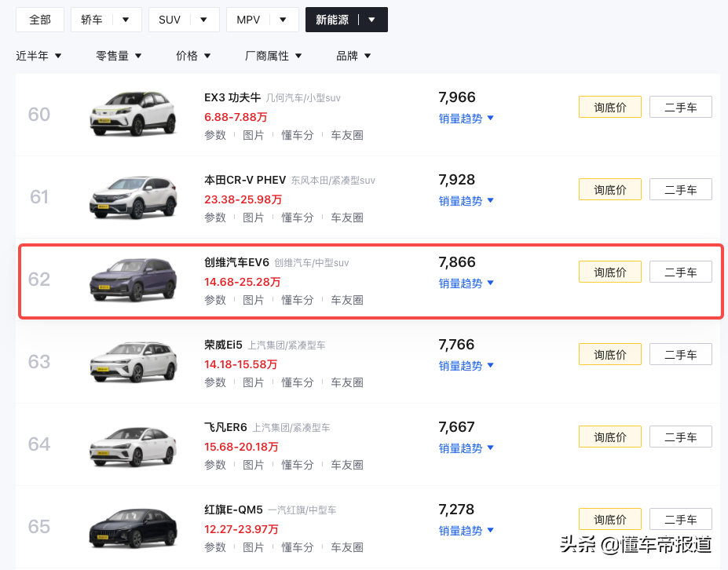The image size is (728, 570).
Task: Expand the SUV filter dropdown arrow
Action: [x=203, y=20]
